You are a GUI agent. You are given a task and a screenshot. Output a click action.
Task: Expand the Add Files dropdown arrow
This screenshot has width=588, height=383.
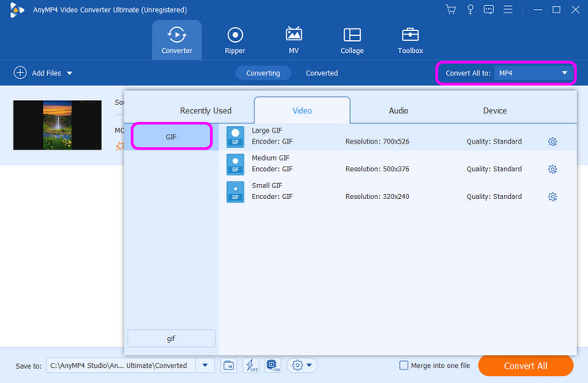click(x=70, y=73)
